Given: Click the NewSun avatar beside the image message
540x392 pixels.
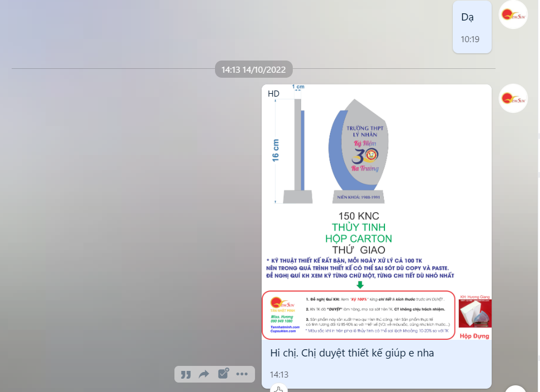Looking at the screenshot, I should tap(513, 98).
